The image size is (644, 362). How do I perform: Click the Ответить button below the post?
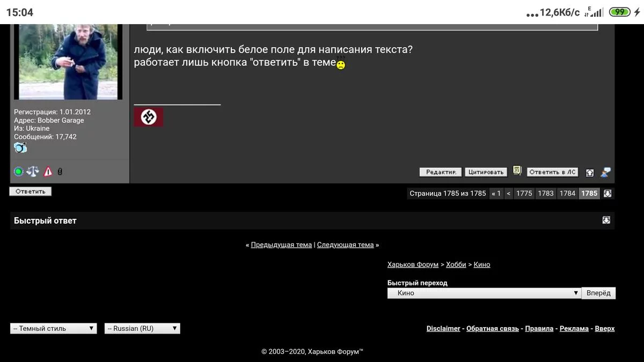(31, 191)
